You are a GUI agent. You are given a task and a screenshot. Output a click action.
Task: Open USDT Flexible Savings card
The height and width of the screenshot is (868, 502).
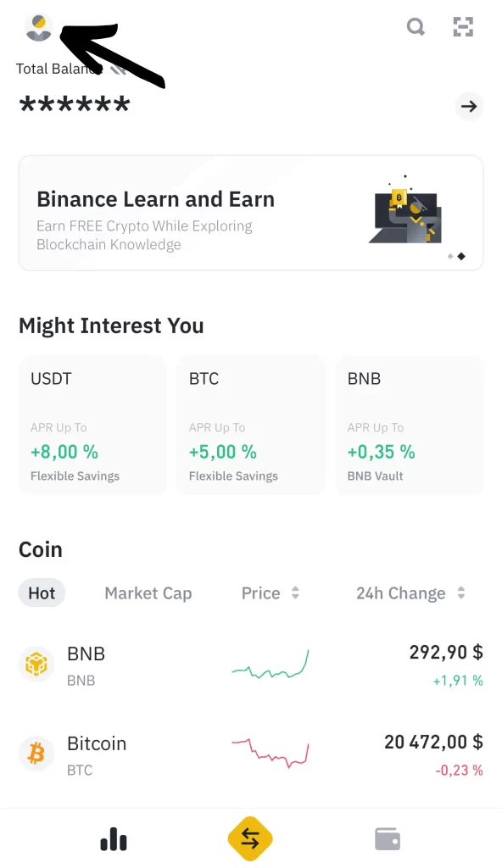click(92, 426)
